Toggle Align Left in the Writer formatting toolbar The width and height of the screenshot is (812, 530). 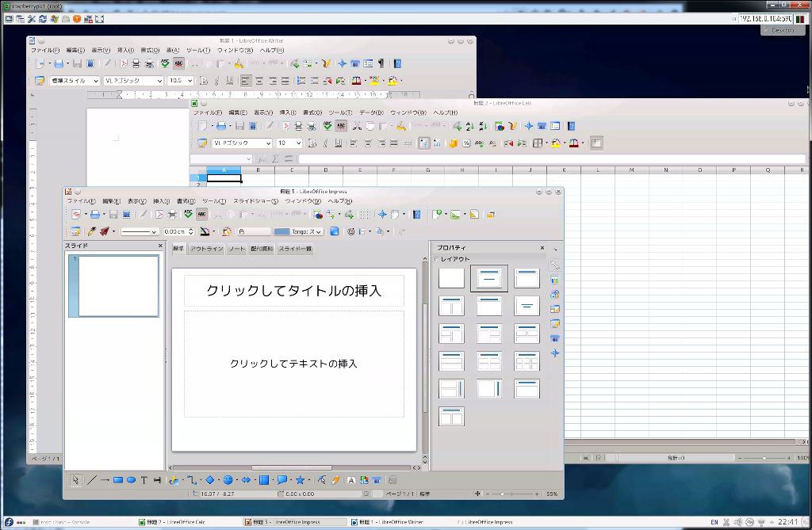pyautogui.click(x=246, y=80)
